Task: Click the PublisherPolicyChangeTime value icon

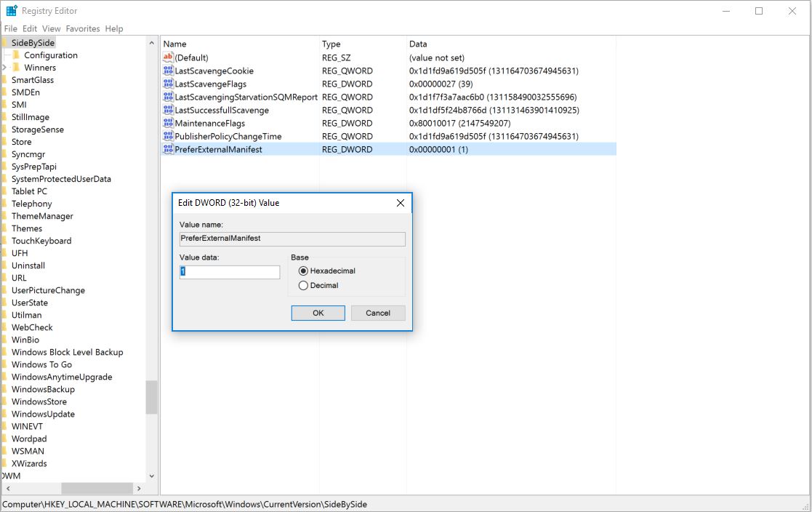Action: coord(168,136)
